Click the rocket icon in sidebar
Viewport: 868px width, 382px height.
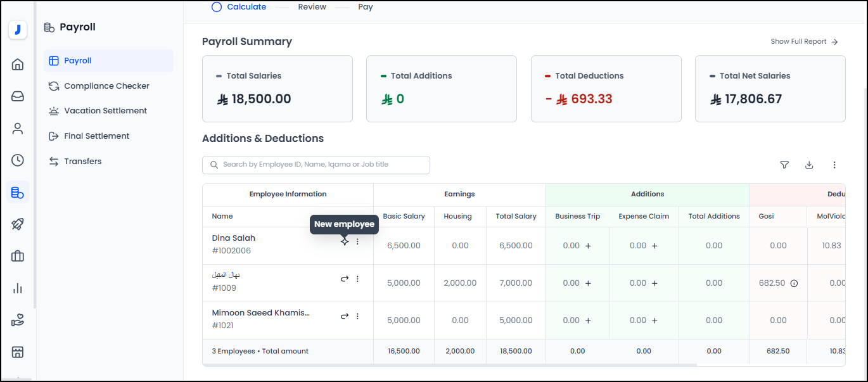click(x=18, y=224)
